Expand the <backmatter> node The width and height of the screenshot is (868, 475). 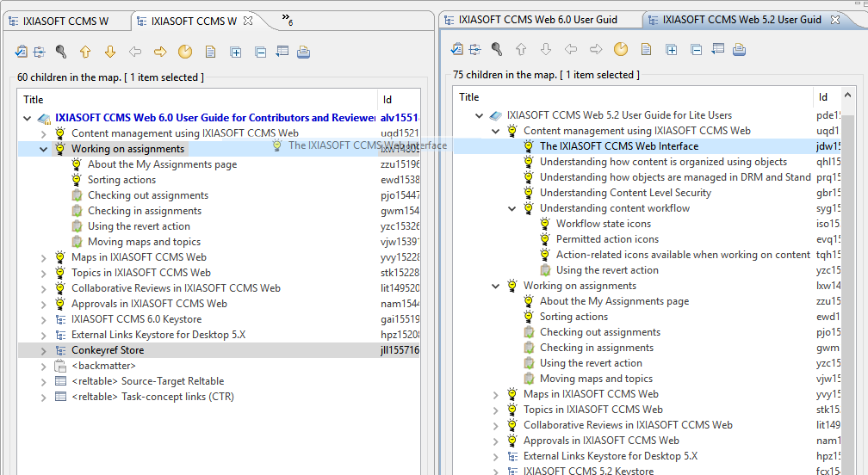pos(43,366)
